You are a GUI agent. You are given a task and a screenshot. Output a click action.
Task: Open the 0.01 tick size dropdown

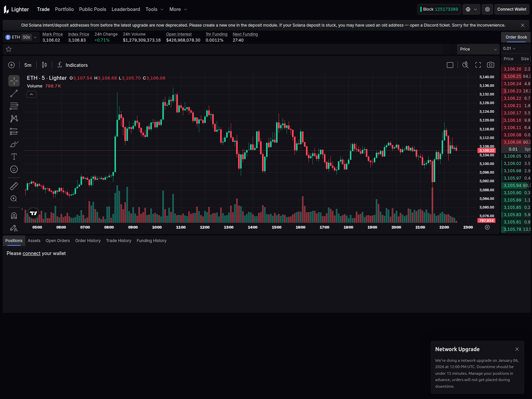(509, 49)
